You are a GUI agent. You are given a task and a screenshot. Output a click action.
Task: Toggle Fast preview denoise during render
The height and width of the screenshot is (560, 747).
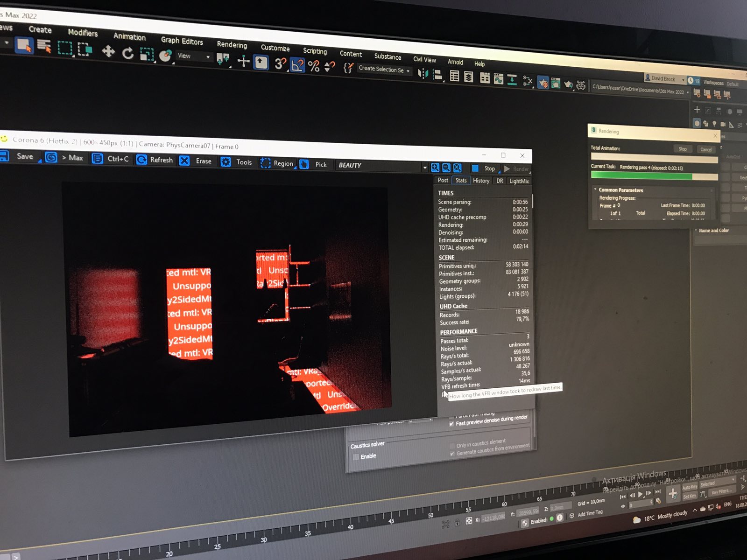point(451,424)
